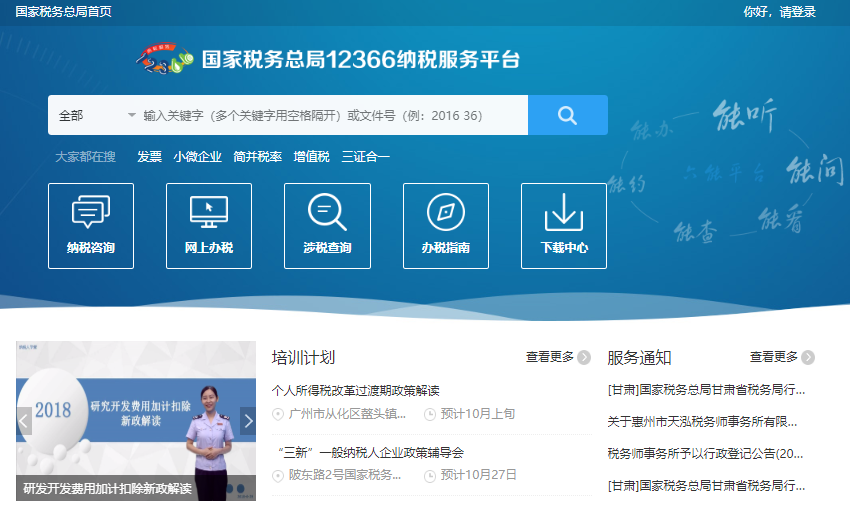Search hot keyword 三证合一
This screenshot has height=509, width=850.
365,157
